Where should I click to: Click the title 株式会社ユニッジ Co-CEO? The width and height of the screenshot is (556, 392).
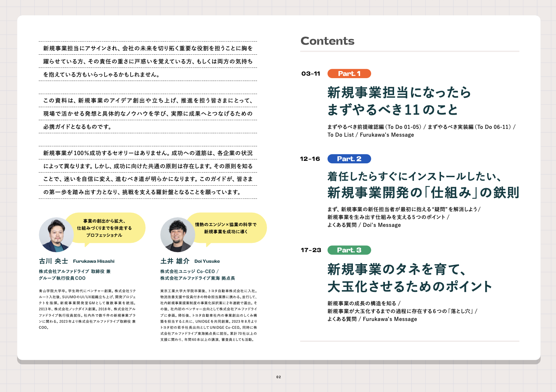pos(190,271)
